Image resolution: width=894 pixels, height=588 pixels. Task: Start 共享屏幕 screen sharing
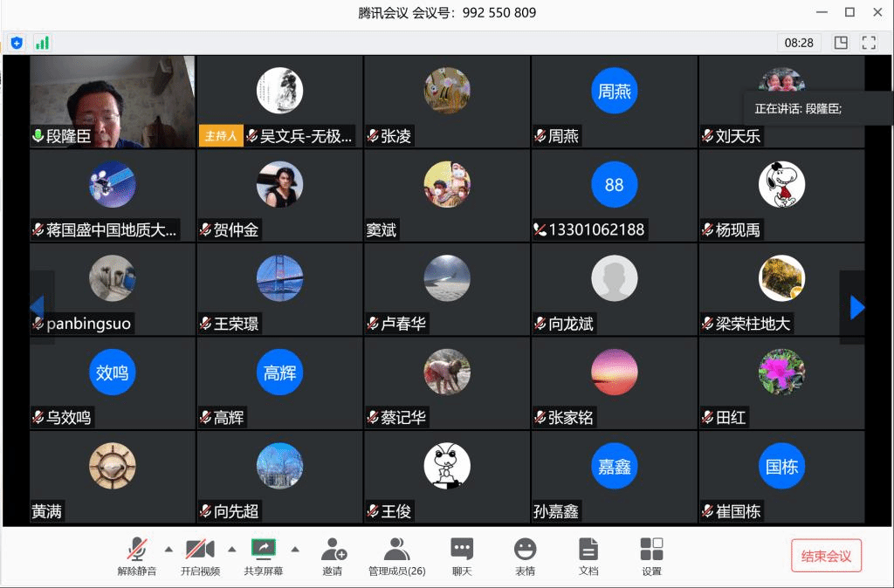(263, 557)
